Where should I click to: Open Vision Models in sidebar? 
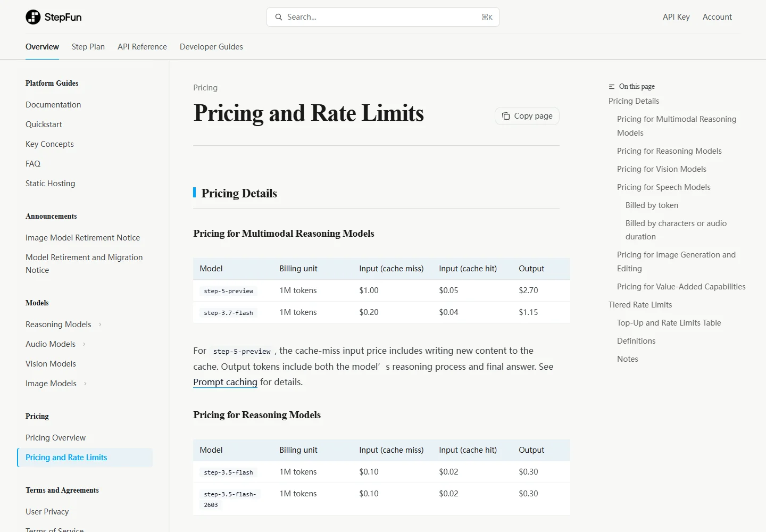[51, 364]
